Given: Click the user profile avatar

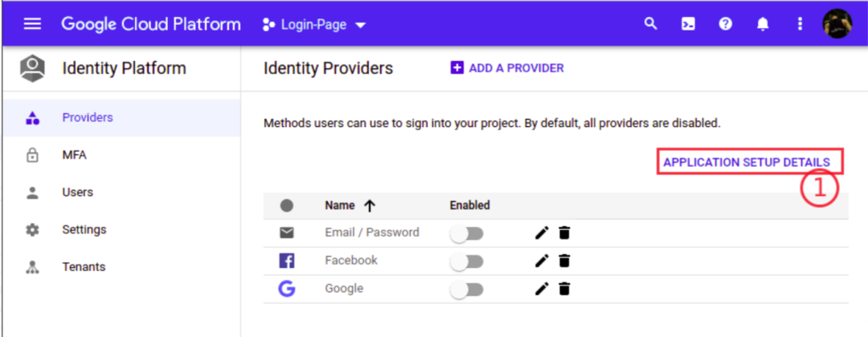Looking at the screenshot, I should click(837, 24).
